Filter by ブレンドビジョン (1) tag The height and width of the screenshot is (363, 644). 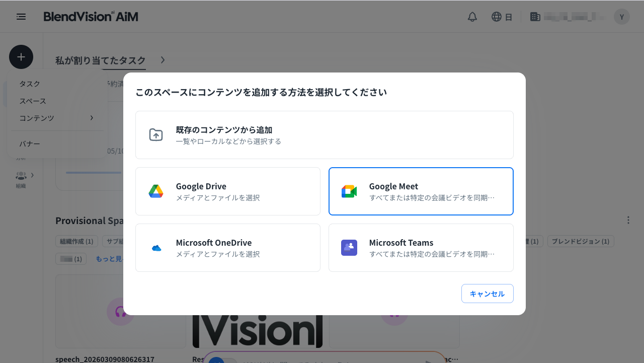coord(580,242)
